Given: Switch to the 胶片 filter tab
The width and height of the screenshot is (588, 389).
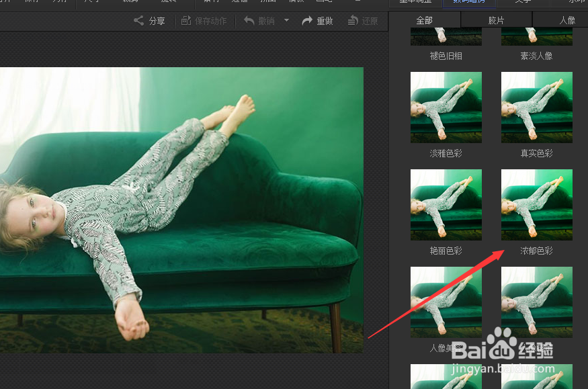Looking at the screenshot, I should coord(496,20).
